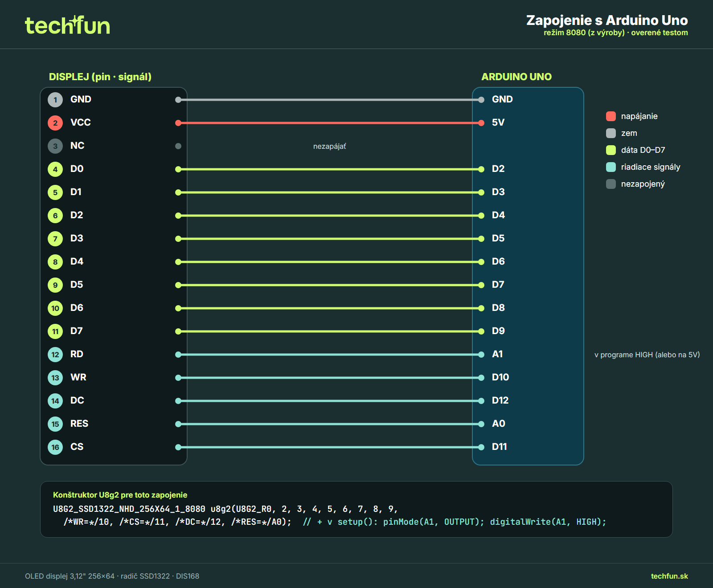Click the U8G2_SSD1322_NHD_256X64_1_8080 code line
This screenshot has height=588, width=713.
[x=225, y=509]
